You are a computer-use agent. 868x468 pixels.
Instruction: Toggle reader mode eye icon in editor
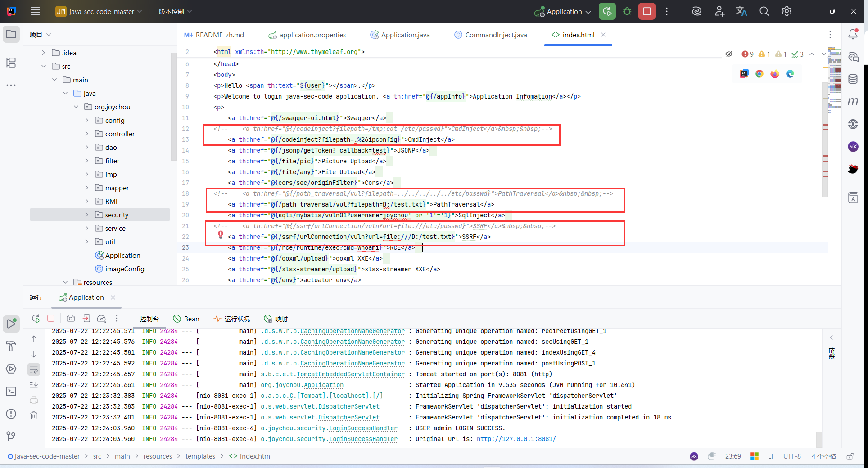(x=729, y=54)
